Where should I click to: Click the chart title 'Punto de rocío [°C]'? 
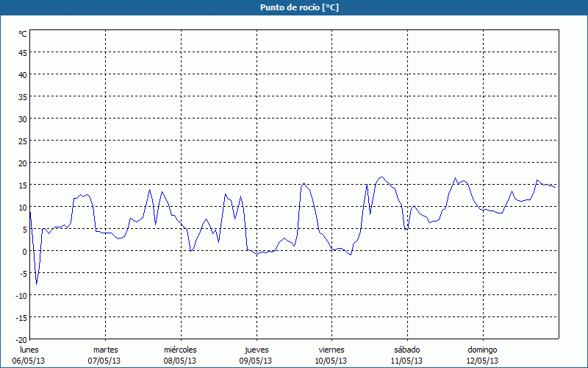294,7
